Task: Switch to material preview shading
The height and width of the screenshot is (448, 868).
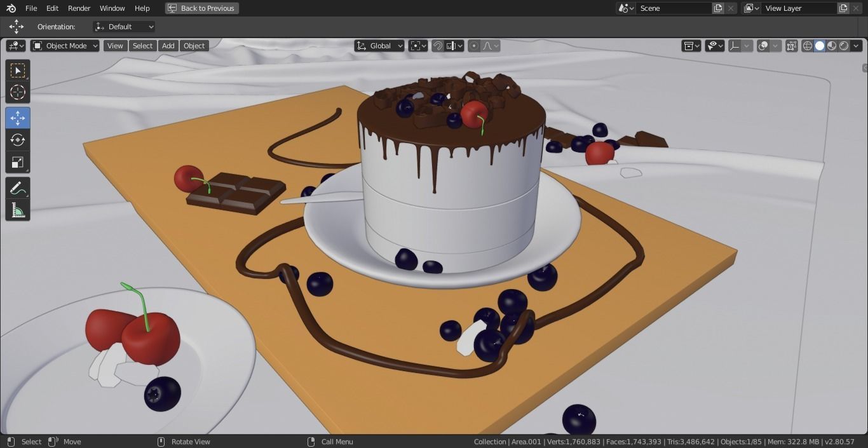Action: [x=832, y=46]
